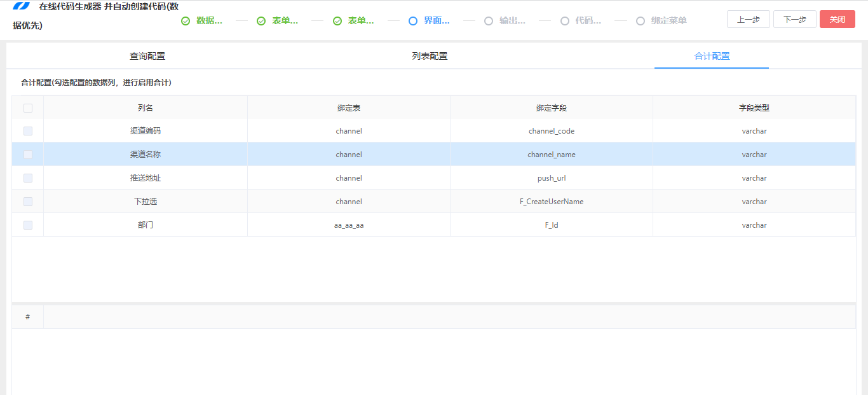Click the 上一步 button
The height and width of the screenshot is (395, 868).
point(748,19)
